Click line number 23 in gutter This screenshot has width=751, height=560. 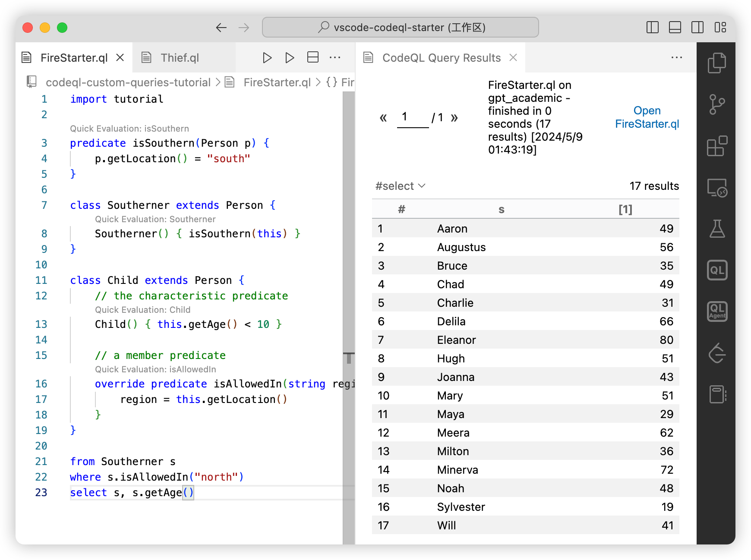pyautogui.click(x=41, y=493)
